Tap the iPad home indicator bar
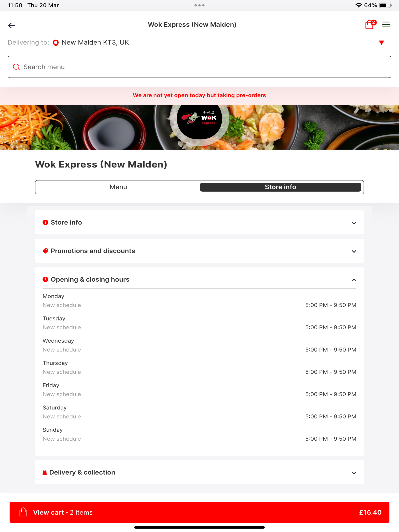The height and width of the screenshot is (532, 399). coord(199,528)
